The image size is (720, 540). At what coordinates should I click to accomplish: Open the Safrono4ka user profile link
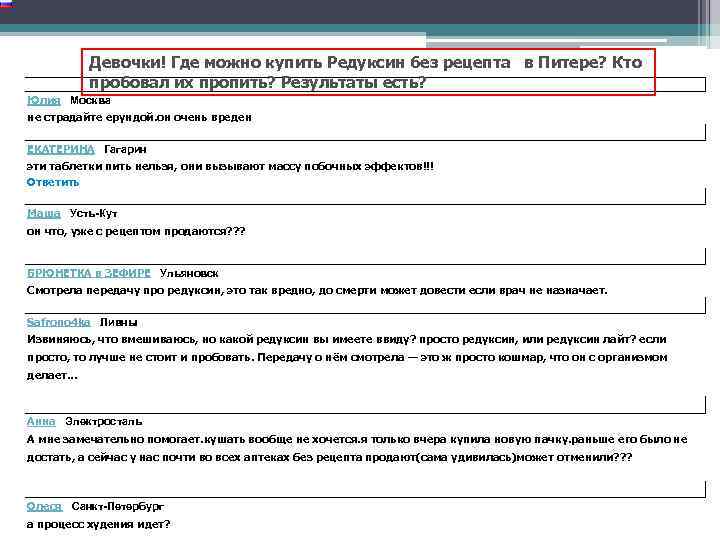click(x=58, y=322)
